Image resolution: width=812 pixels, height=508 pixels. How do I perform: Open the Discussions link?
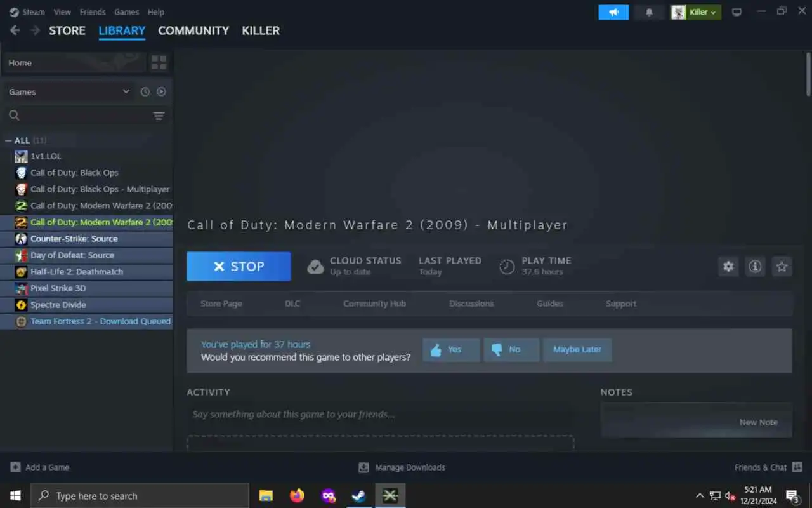(x=471, y=304)
